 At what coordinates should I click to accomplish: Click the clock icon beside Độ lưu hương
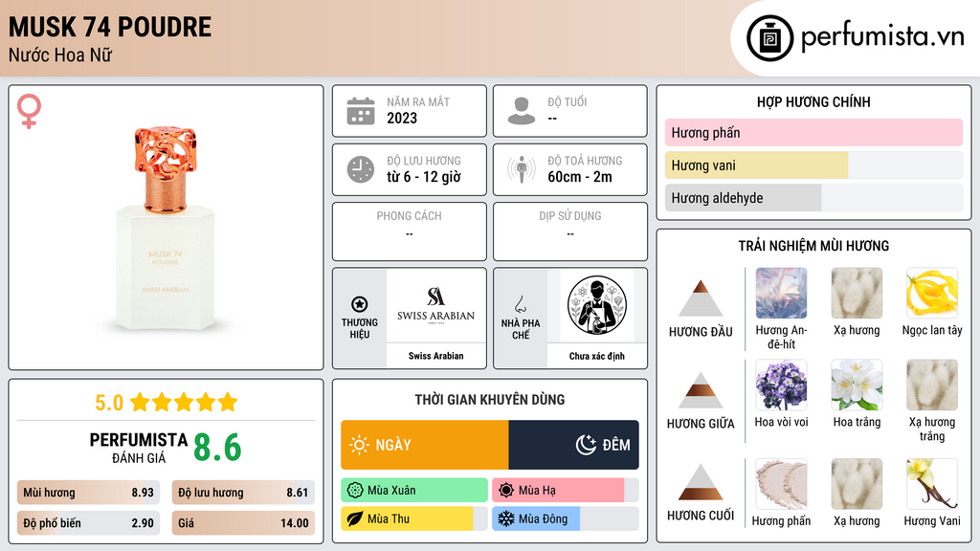pyautogui.click(x=361, y=169)
